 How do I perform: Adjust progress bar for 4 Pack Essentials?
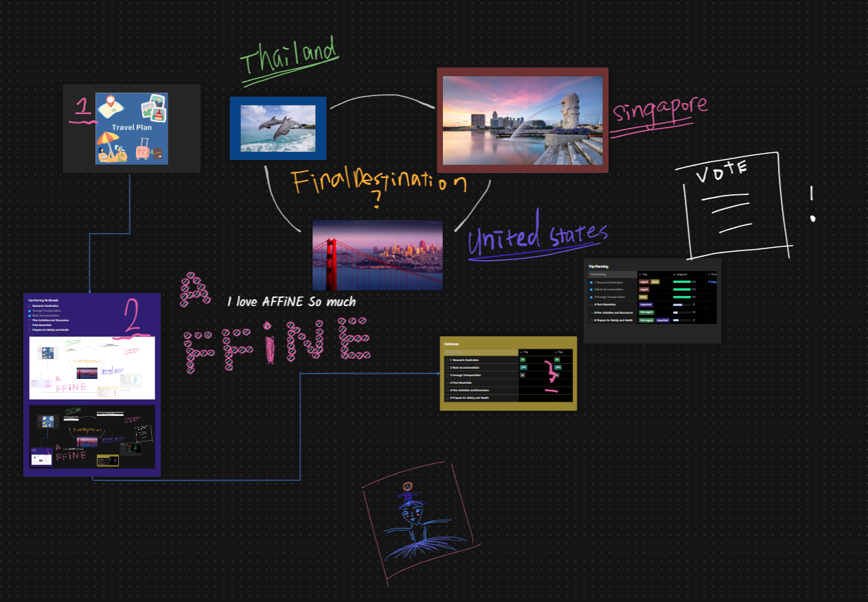(682, 305)
